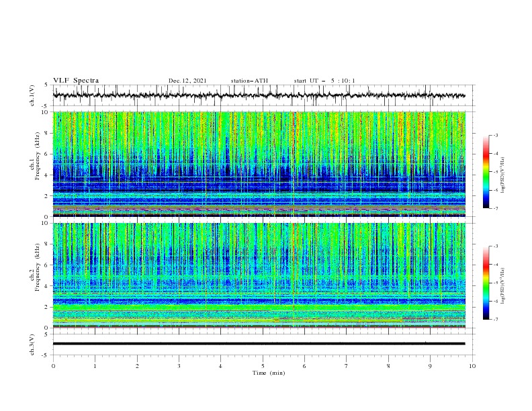This screenshot has width=532, height=411.
Task: Click the ch.1 PSD color scale bar
Action: 486,172
